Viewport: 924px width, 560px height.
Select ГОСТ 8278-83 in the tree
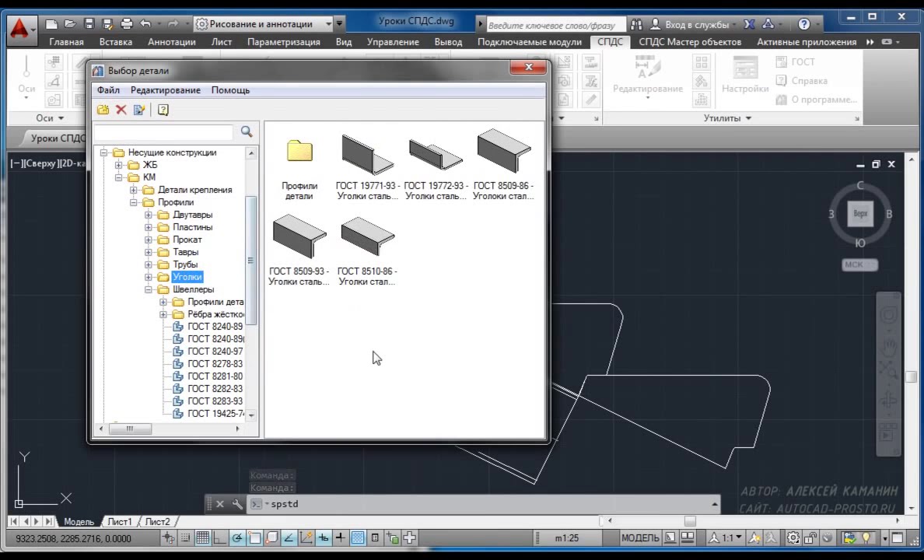[x=215, y=364]
